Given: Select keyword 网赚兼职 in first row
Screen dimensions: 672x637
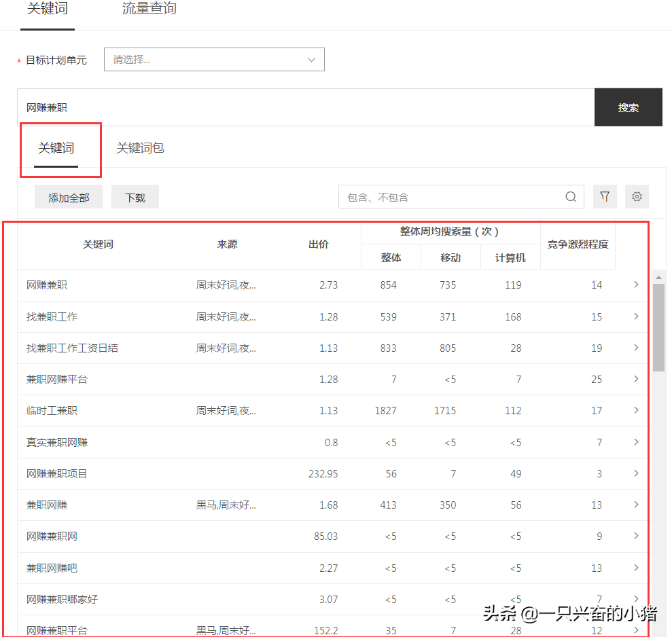Looking at the screenshot, I should click(x=47, y=285).
